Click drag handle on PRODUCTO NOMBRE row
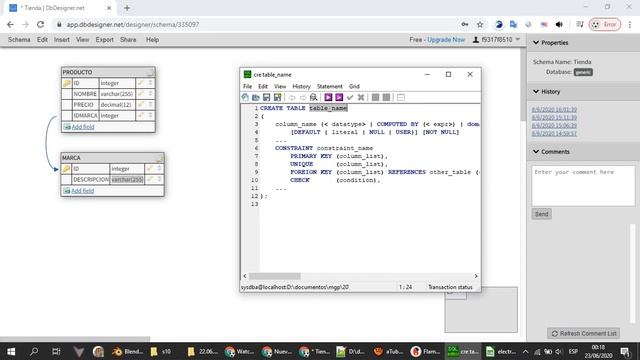640x360 pixels. click(x=150, y=94)
